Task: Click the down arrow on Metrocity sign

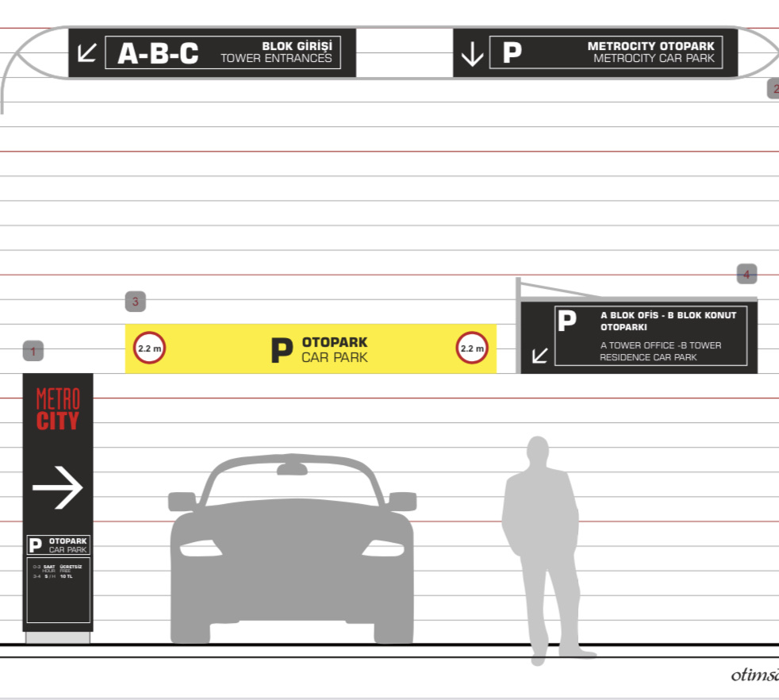Action: click(x=472, y=54)
